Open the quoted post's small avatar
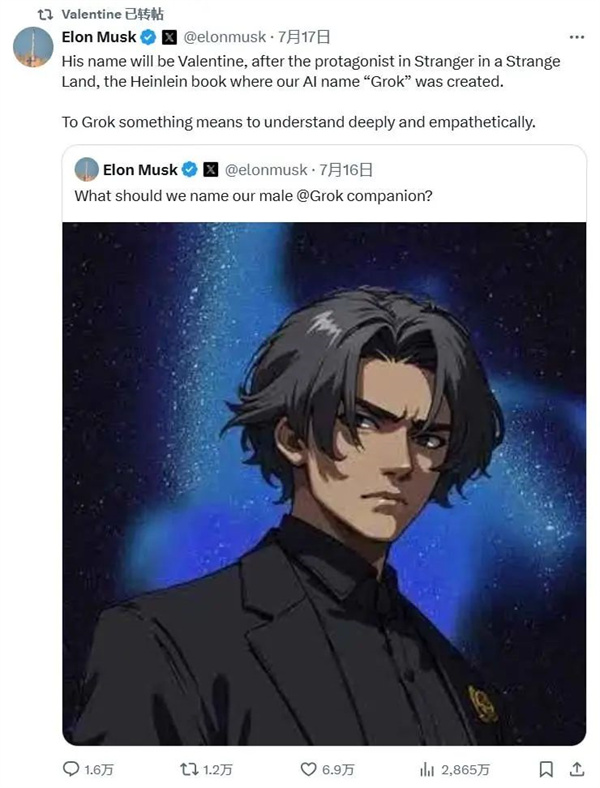 point(86,169)
